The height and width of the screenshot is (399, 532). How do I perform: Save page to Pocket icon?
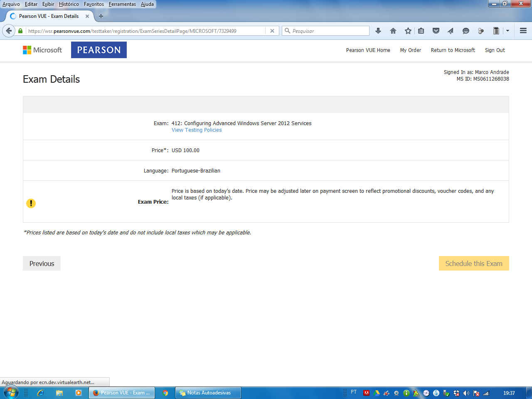tap(436, 31)
